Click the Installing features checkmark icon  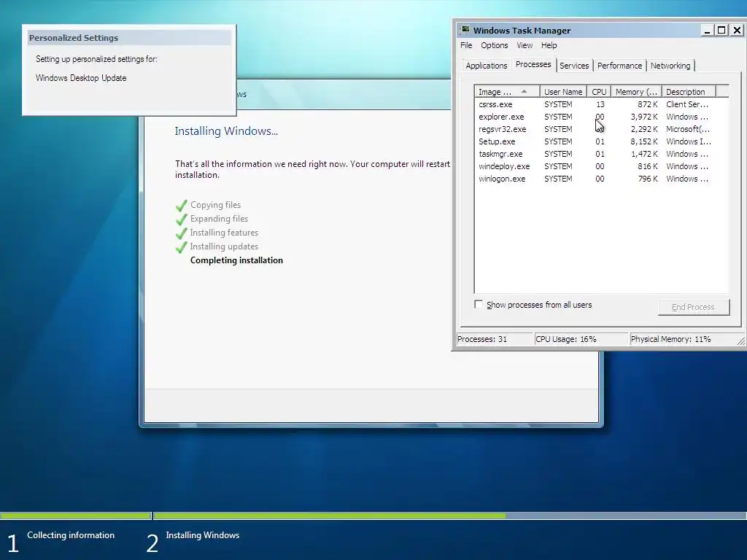click(x=182, y=233)
